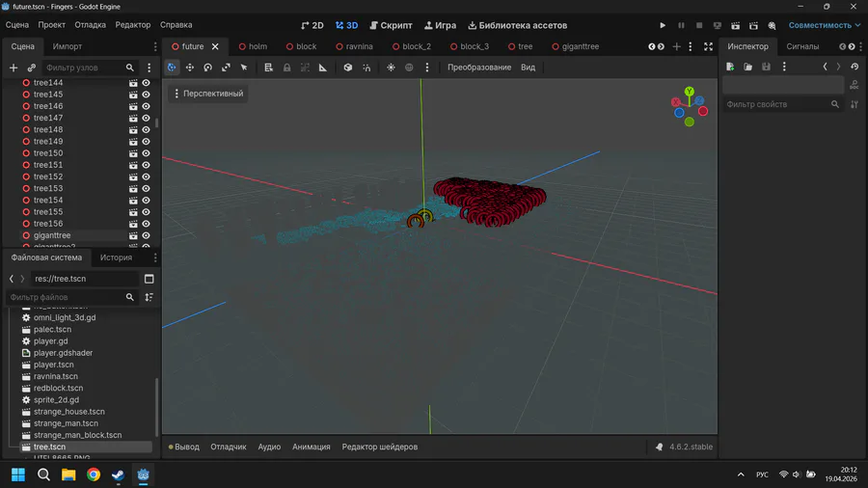Viewport: 868px width, 488px height.
Task: Open Редактор шейдеров bottom panel
Action: pyautogui.click(x=380, y=447)
